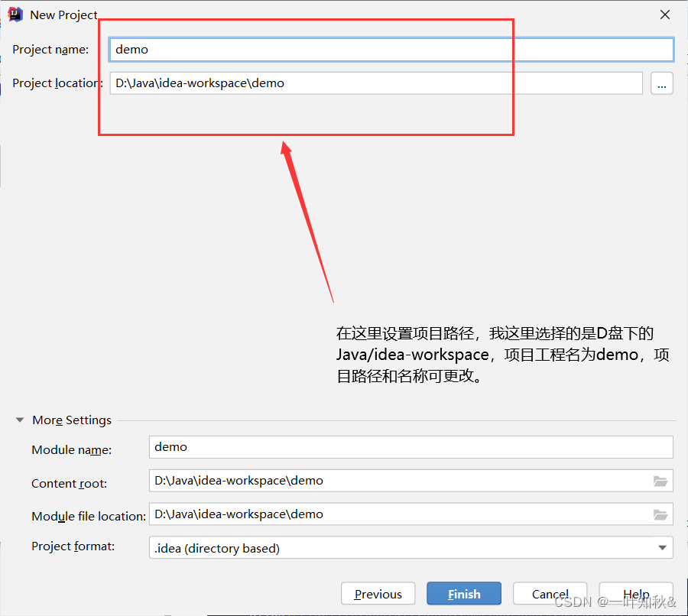The image size is (688, 616).
Task: Click the Module name label
Action: coord(72,449)
